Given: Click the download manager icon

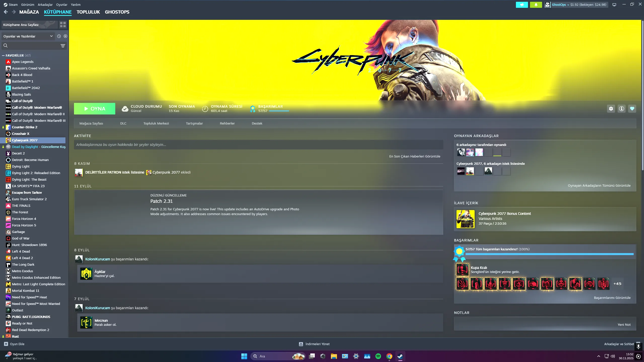Looking at the screenshot, I should (301, 344).
